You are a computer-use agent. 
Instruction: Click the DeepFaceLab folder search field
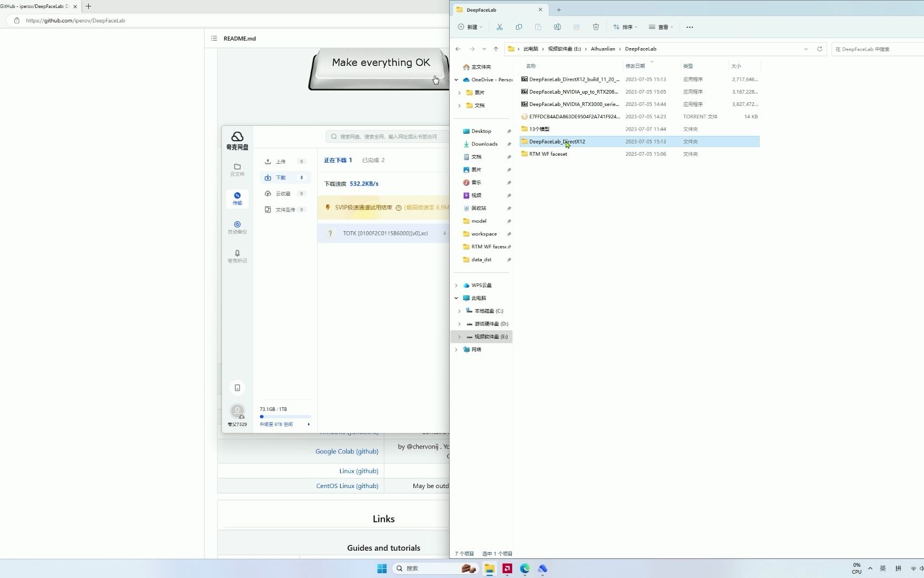877,49
